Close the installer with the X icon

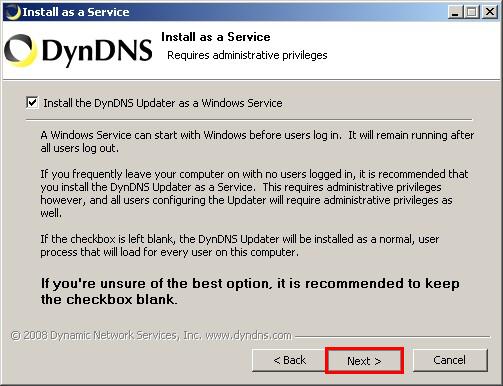click(490, 12)
